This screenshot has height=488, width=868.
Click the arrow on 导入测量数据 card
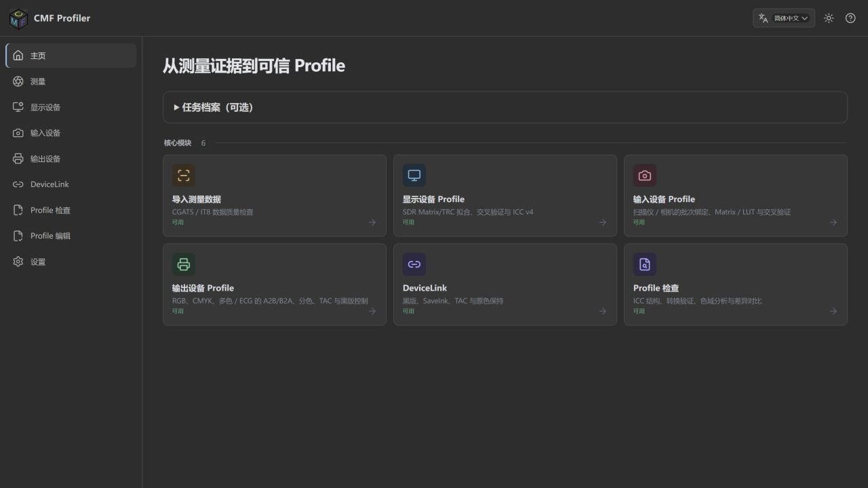(x=372, y=222)
